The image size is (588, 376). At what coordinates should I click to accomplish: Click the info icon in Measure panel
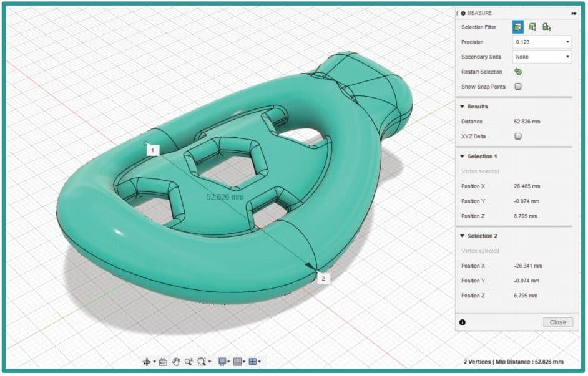click(462, 322)
